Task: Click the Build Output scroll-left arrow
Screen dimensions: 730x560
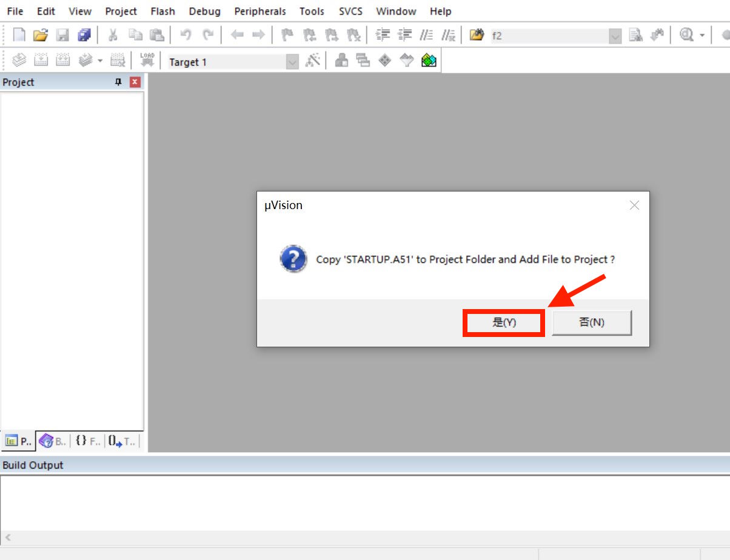Action: (x=8, y=538)
